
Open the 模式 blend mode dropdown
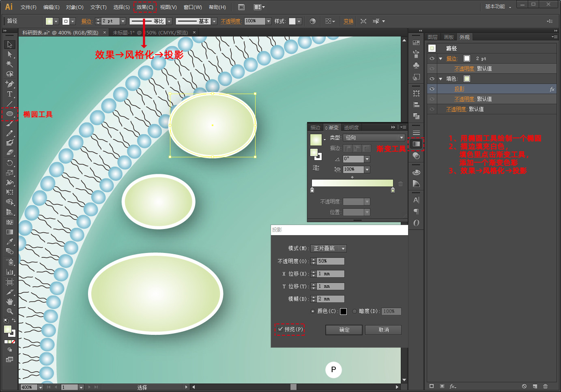pyautogui.click(x=329, y=248)
